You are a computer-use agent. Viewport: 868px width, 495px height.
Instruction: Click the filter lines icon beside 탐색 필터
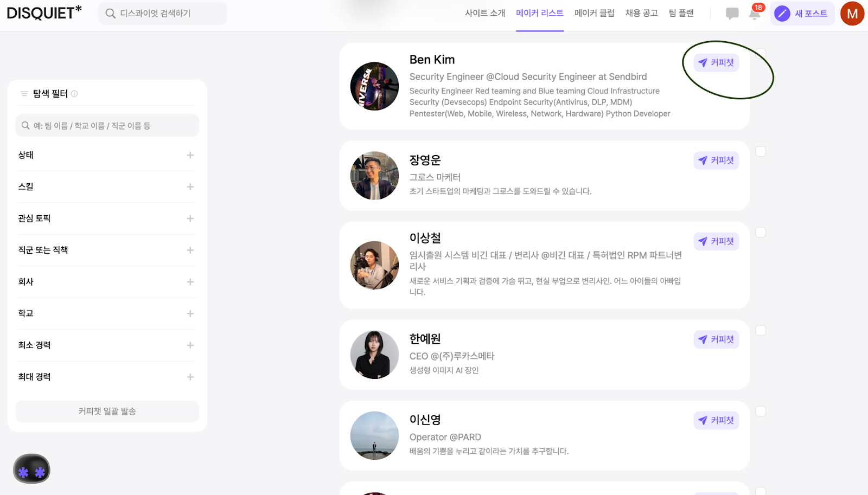pos(24,94)
